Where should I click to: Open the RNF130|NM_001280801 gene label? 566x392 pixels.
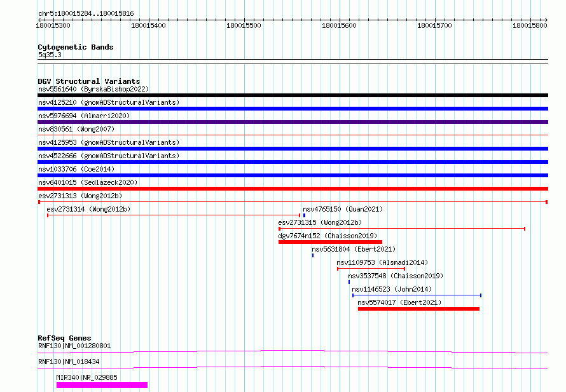74,346
